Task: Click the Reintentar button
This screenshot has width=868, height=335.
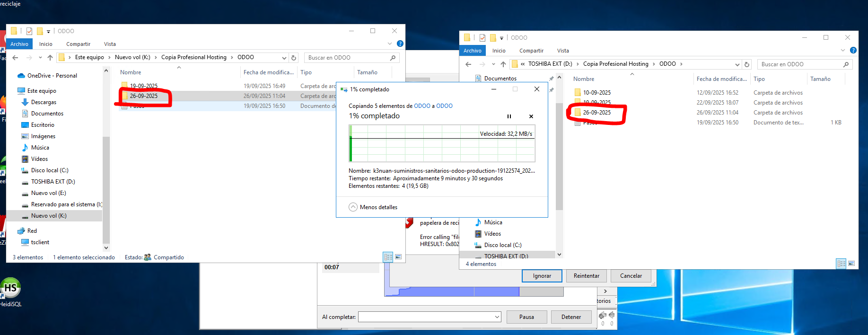Action: tap(586, 276)
